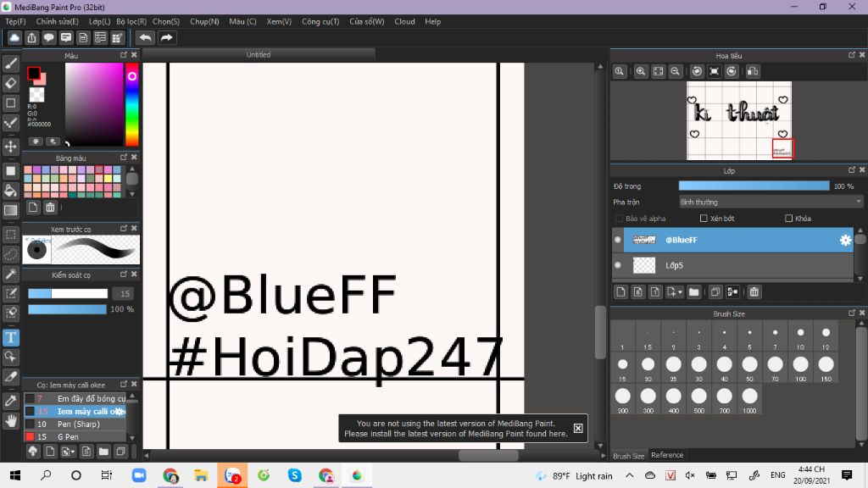This screenshot has width=868, height=488.
Task: Open @BlueFF layer settings gear
Action: click(845, 240)
